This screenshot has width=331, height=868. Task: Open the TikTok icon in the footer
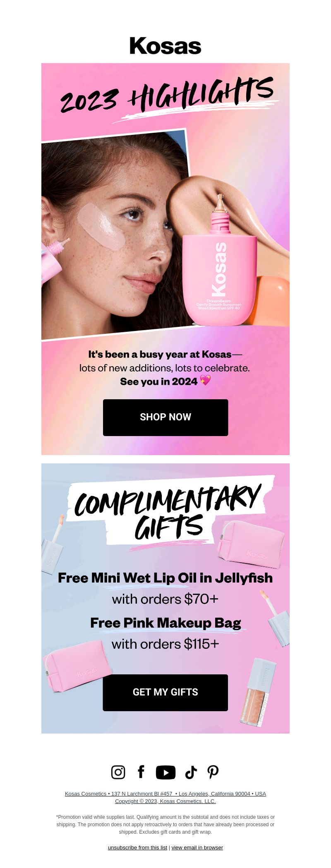(x=191, y=772)
